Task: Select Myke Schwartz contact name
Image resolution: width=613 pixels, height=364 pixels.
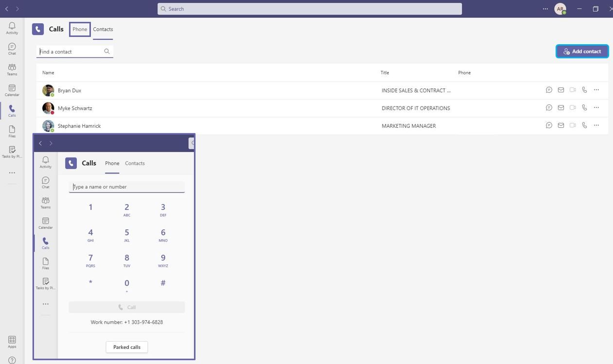Action: point(75,108)
